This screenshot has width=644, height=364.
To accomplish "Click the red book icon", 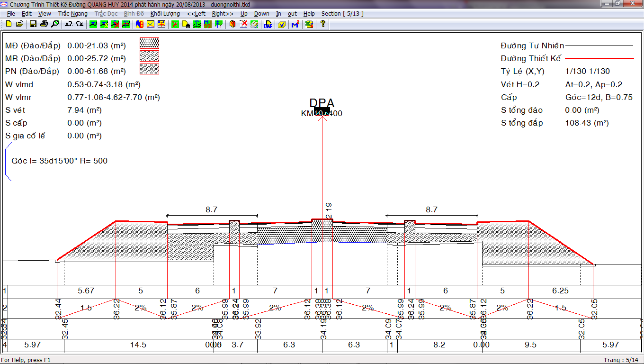I will pos(232,24).
